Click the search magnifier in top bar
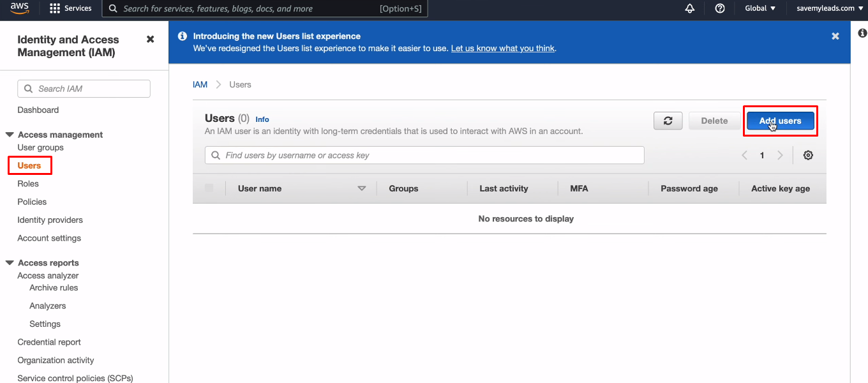868x383 pixels. coord(113,8)
